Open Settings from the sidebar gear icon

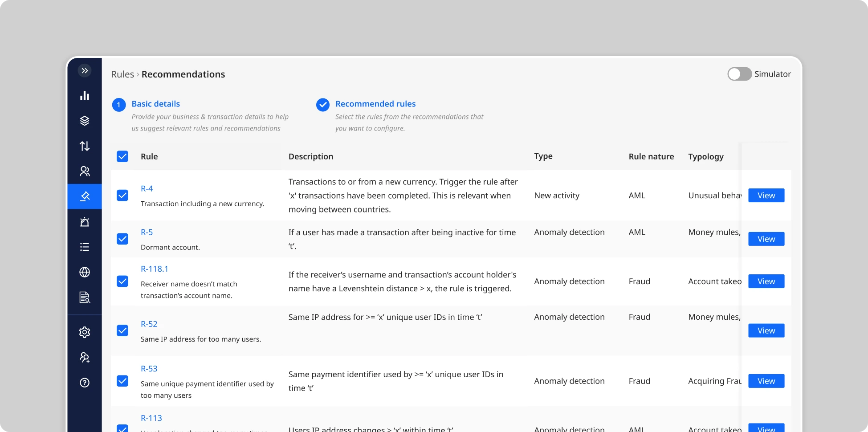tap(85, 332)
